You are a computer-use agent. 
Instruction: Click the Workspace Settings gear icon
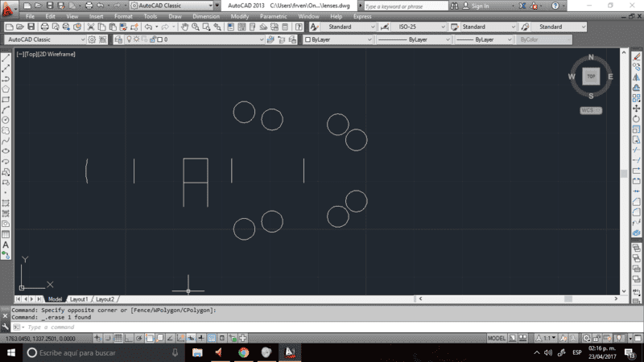pyautogui.click(x=92, y=39)
